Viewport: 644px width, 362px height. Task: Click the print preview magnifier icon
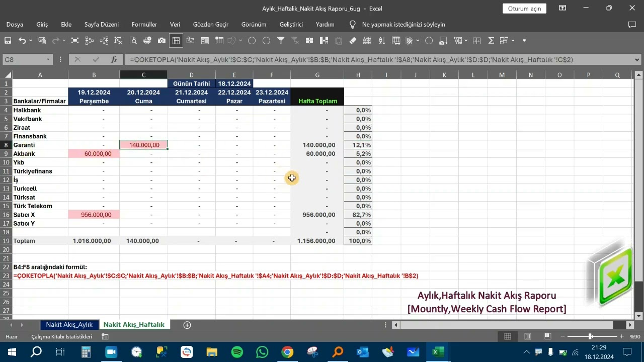[x=133, y=41]
